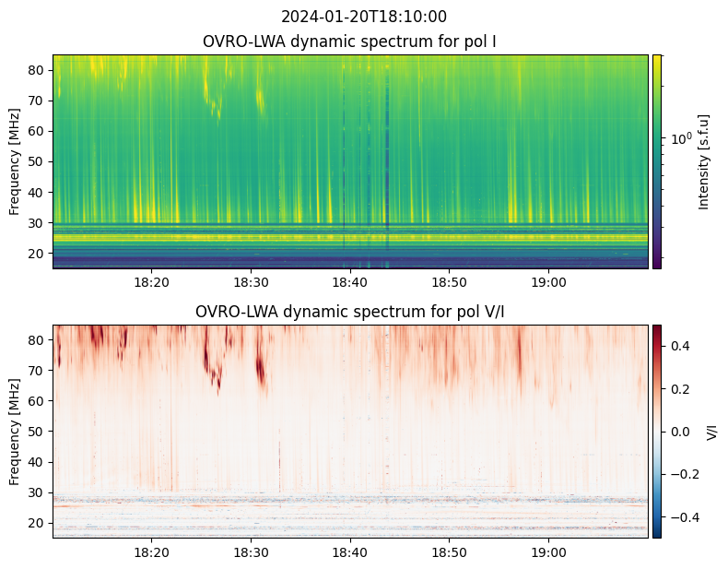Click the 18:20 time tick under the top plot
728x569 pixels.
pos(151,281)
